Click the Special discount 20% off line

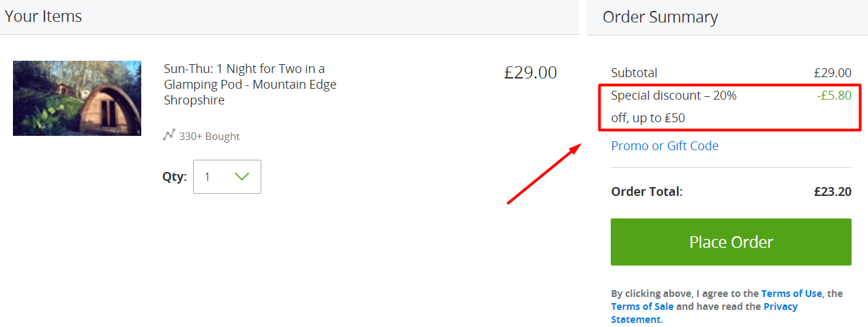674,106
